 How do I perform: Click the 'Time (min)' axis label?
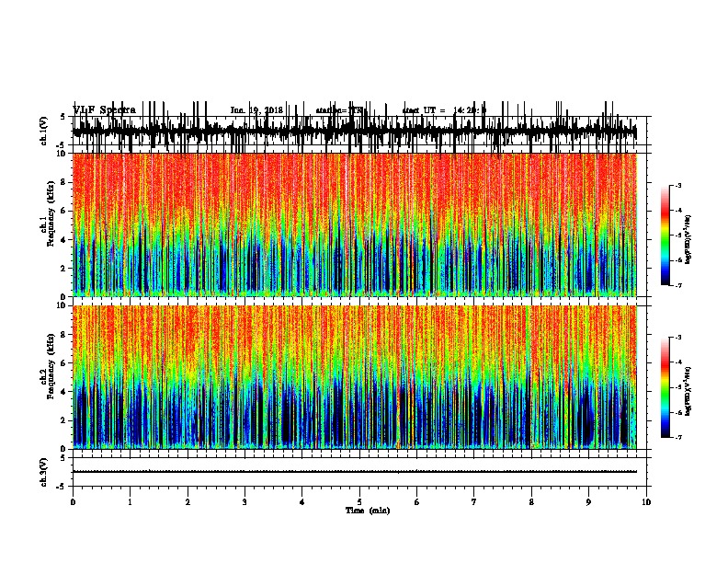click(368, 511)
